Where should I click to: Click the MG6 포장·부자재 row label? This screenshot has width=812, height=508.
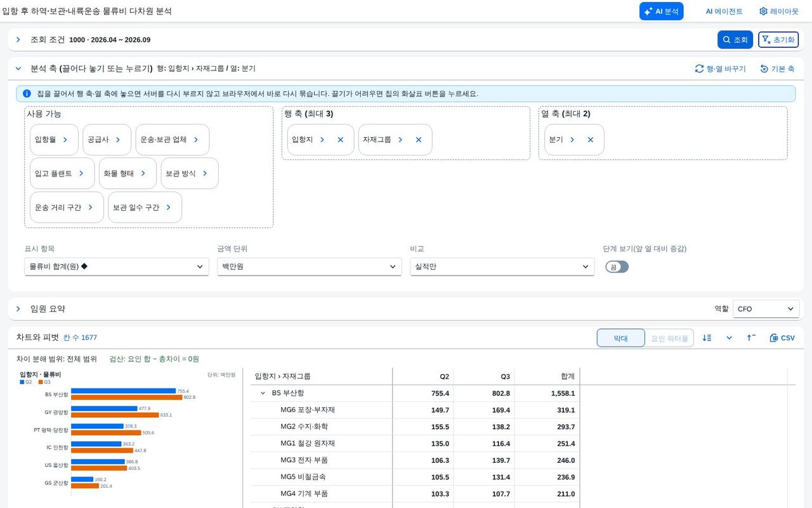[x=308, y=410]
